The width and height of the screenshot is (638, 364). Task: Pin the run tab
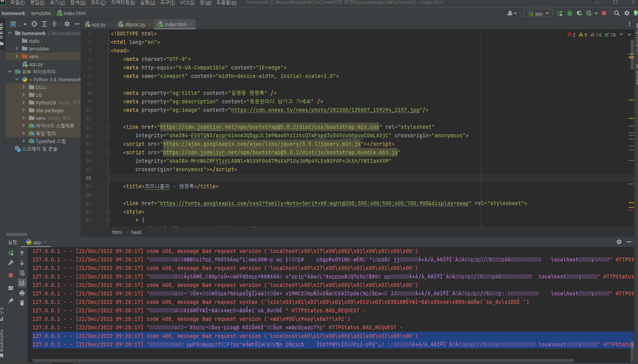(x=11, y=300)
